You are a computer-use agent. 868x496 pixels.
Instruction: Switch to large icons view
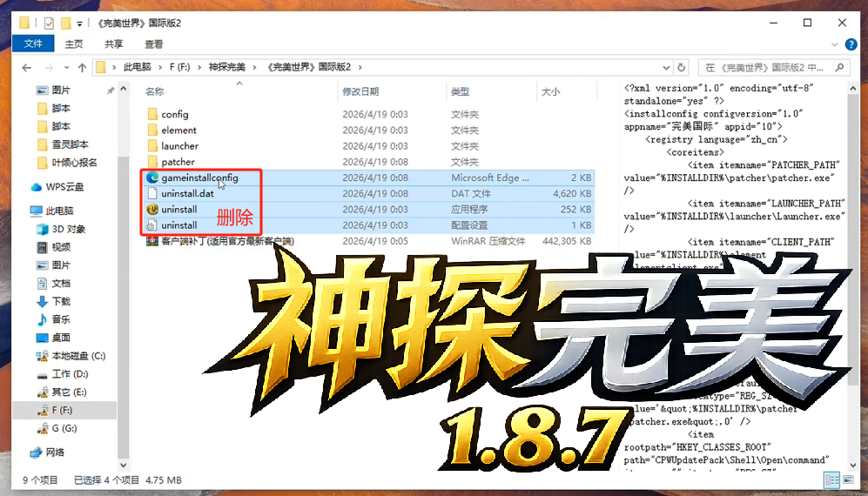[x=848, y=479]
